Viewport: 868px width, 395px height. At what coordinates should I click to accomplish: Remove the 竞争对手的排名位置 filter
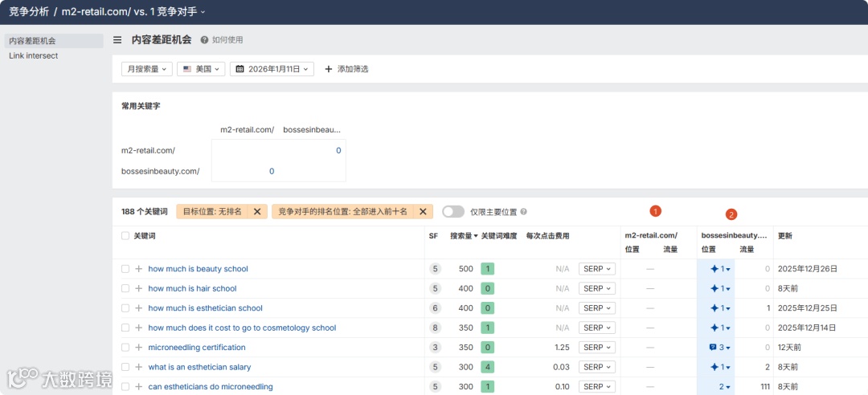point(423,211)
